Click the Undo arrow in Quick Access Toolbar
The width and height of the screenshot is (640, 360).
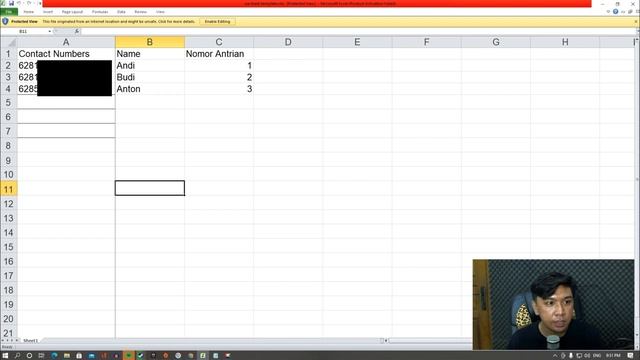coord(19,3)
